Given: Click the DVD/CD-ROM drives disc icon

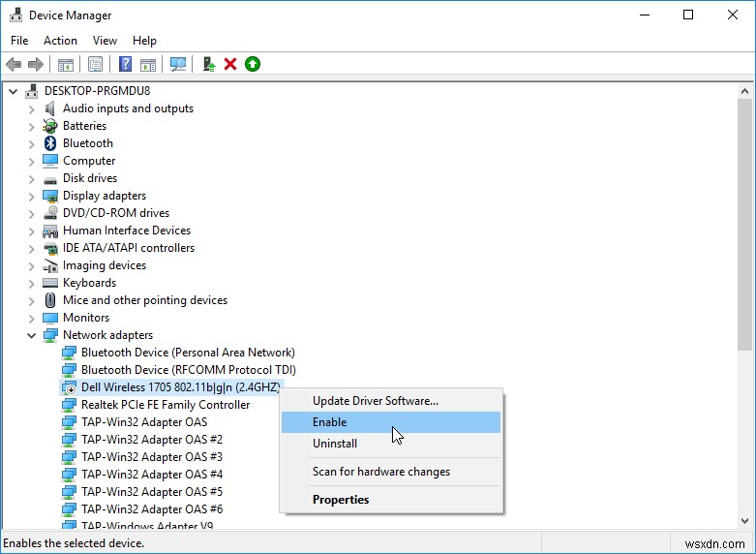Looking at the screenshot, I should 50,213.
